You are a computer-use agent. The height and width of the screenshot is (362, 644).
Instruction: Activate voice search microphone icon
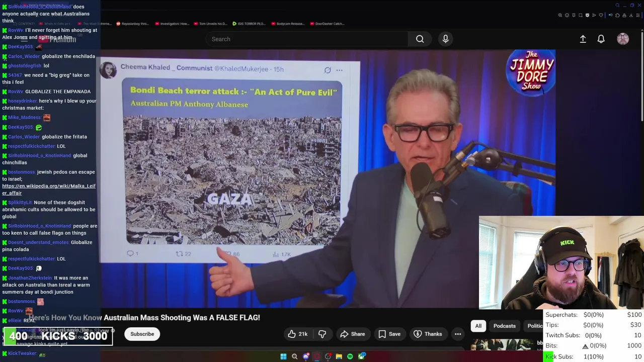(445, 39)
